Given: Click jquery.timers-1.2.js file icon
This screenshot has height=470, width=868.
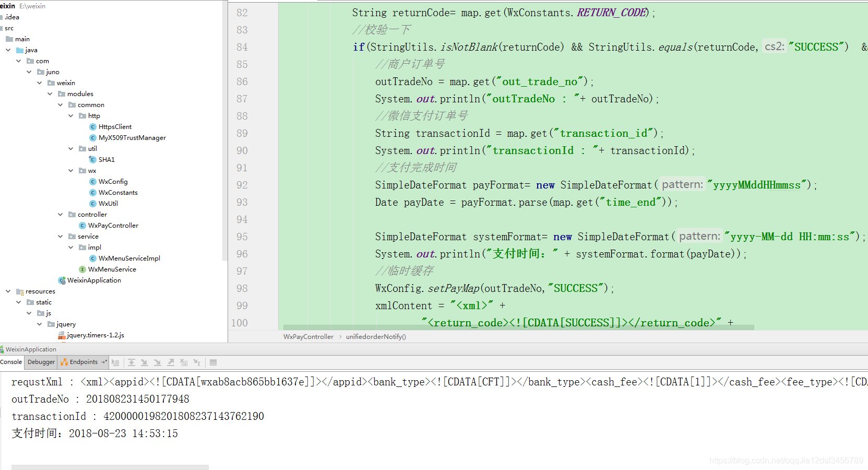Looking at the screenshot, I should click(62, 335).
